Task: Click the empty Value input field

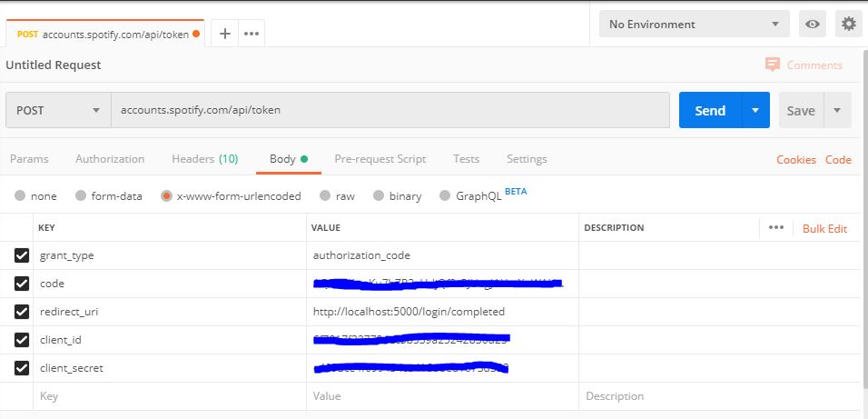Action: pyautogui.click(x=442, y=396)
